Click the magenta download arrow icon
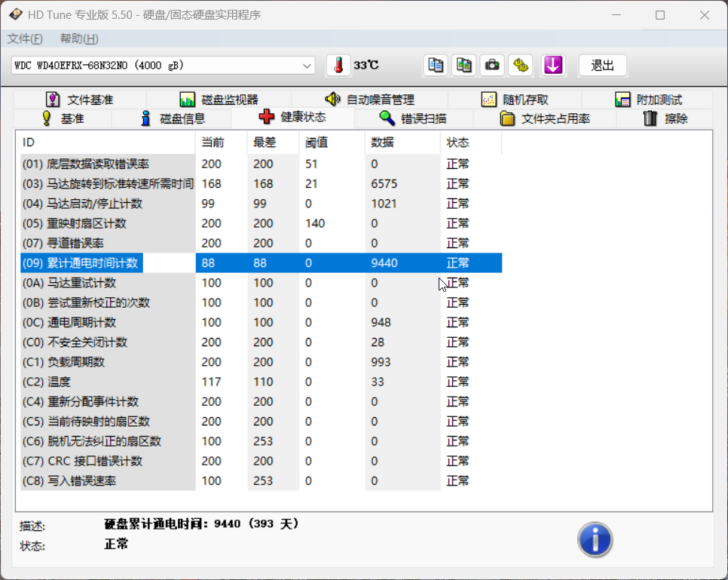The width and height of the screenshot is (728, 580). (x=553, y=66)
